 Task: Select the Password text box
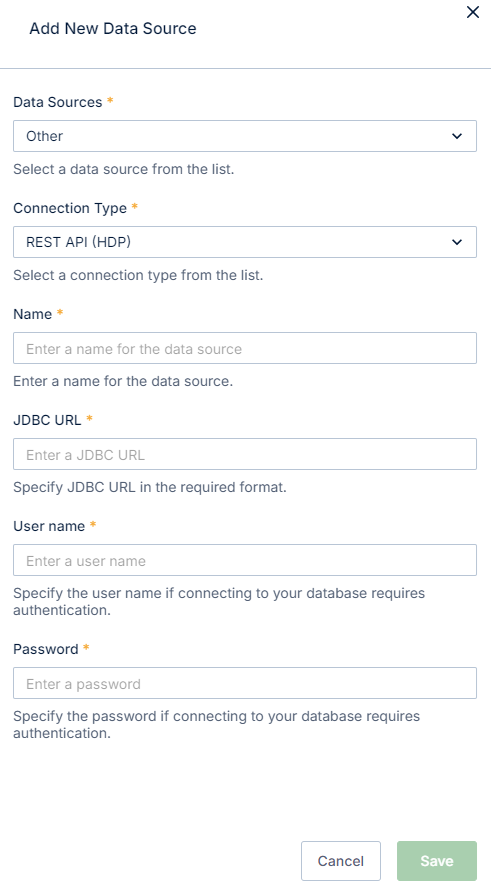pyautogui.click(x=245, y=683)
